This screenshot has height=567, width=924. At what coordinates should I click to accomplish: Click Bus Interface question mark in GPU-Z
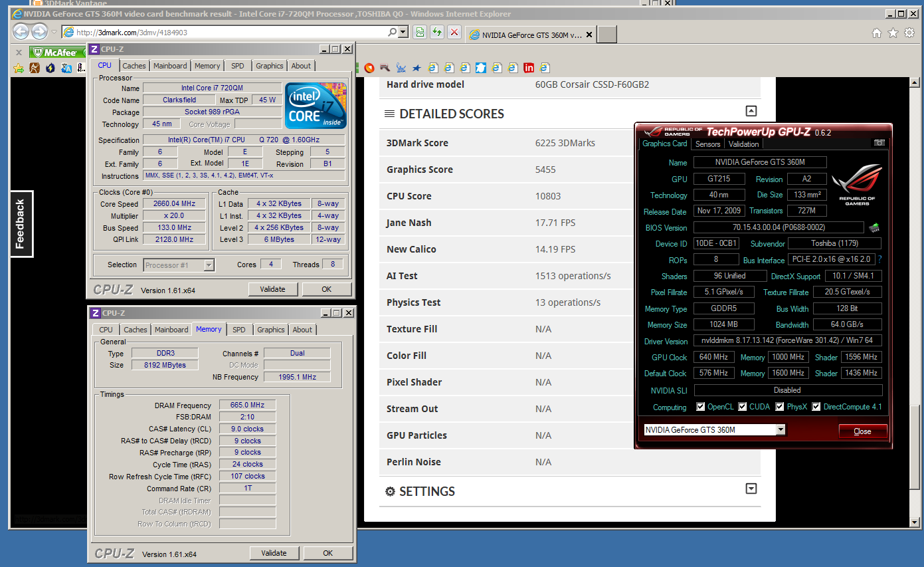[x=880, y=260]
